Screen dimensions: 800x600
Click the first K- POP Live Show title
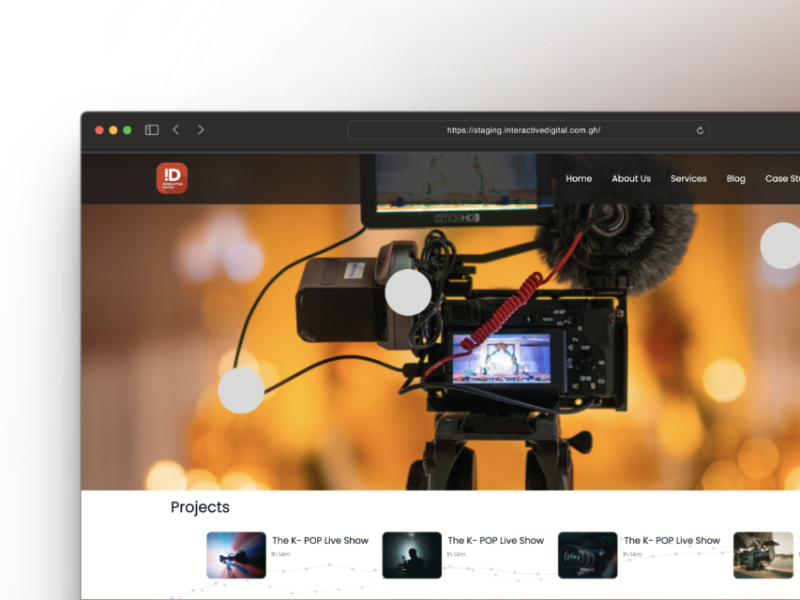(320, 541)
